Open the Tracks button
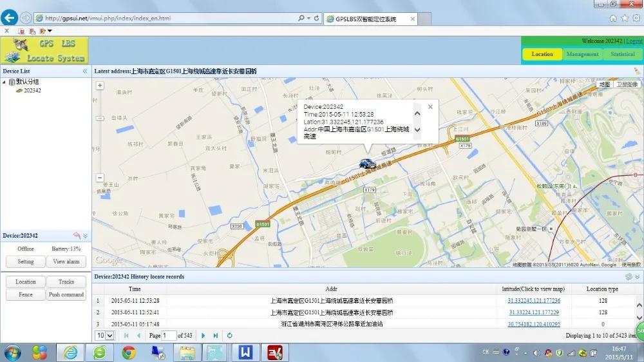 pyautogui.click(x=66, y=282)
